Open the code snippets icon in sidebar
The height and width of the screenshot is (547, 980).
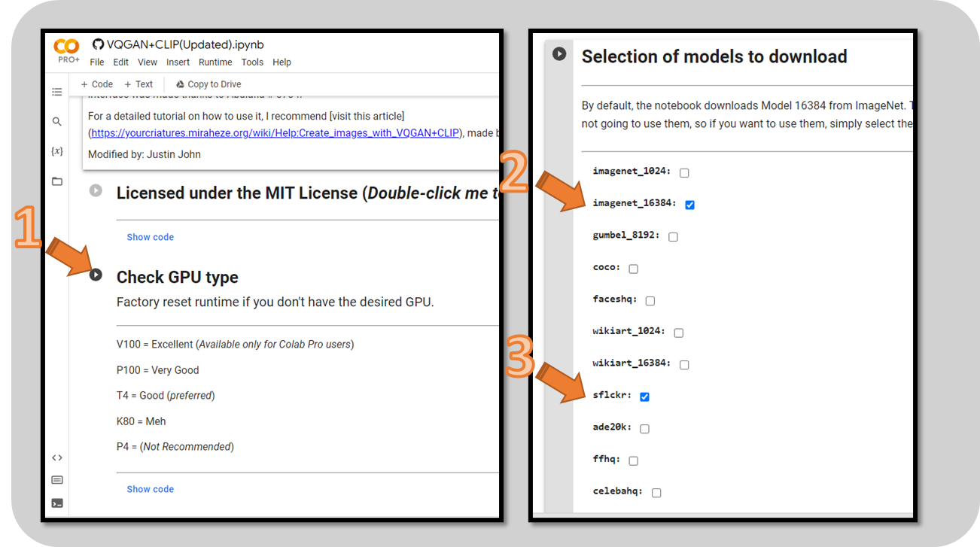tap(57, 457)
